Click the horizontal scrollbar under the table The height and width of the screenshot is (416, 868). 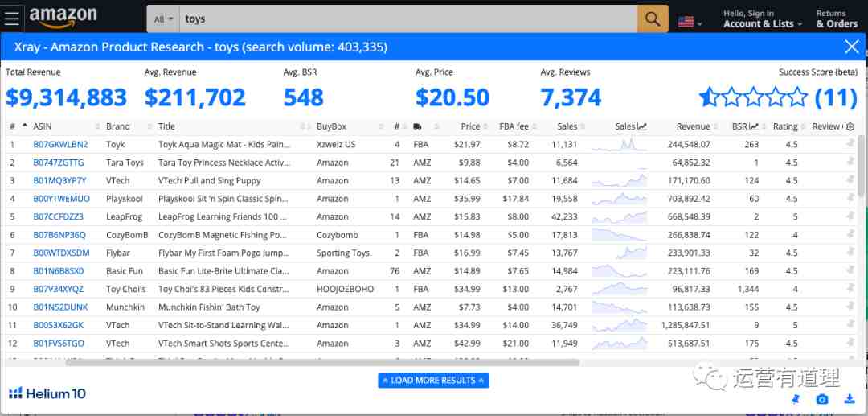tap(322, 363)
